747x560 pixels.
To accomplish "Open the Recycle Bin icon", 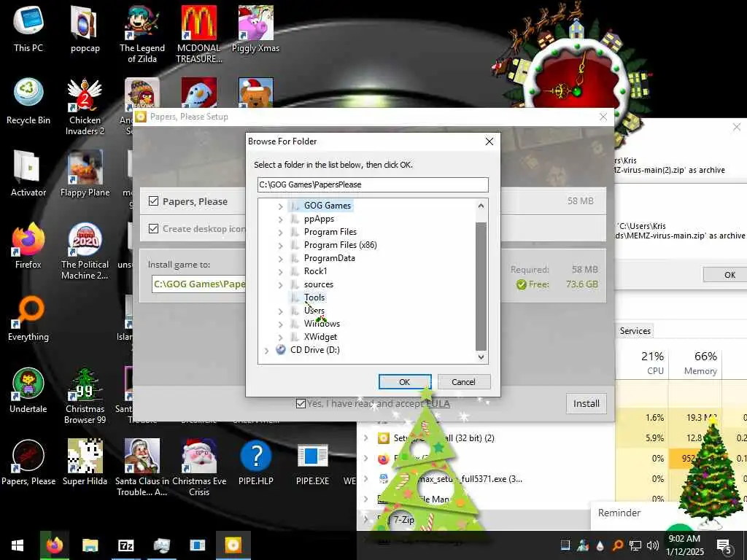I will click(28, 101).
